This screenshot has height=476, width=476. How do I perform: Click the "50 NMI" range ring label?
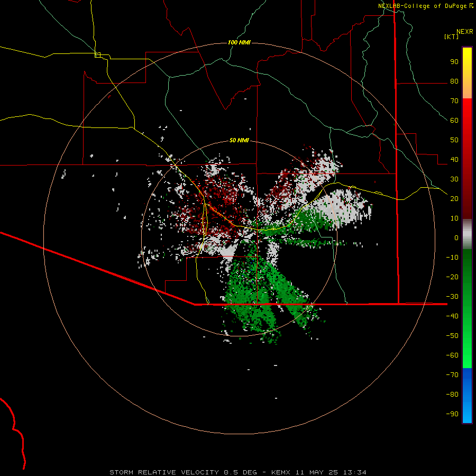pyautogui.click(x=239, y=140)
